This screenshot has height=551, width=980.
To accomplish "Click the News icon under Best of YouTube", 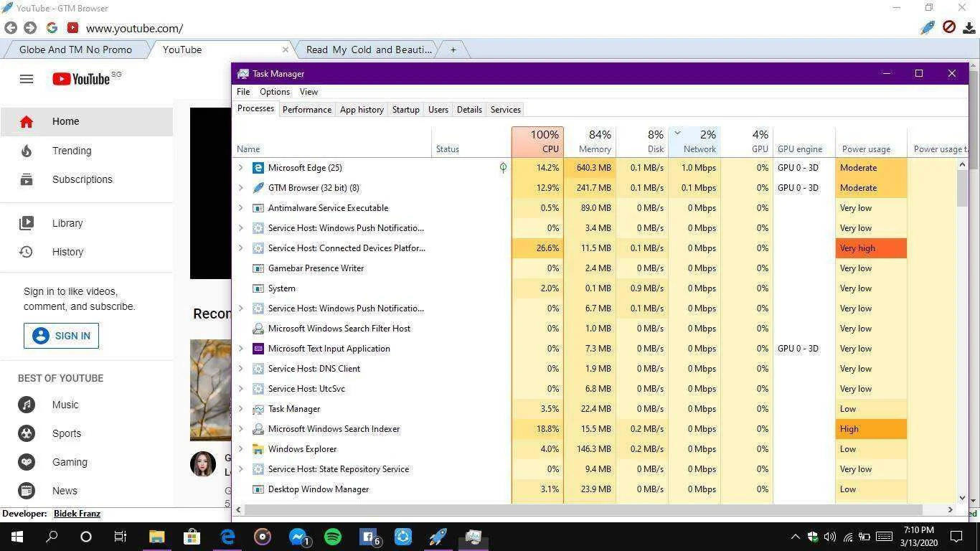I will point(27,491).
